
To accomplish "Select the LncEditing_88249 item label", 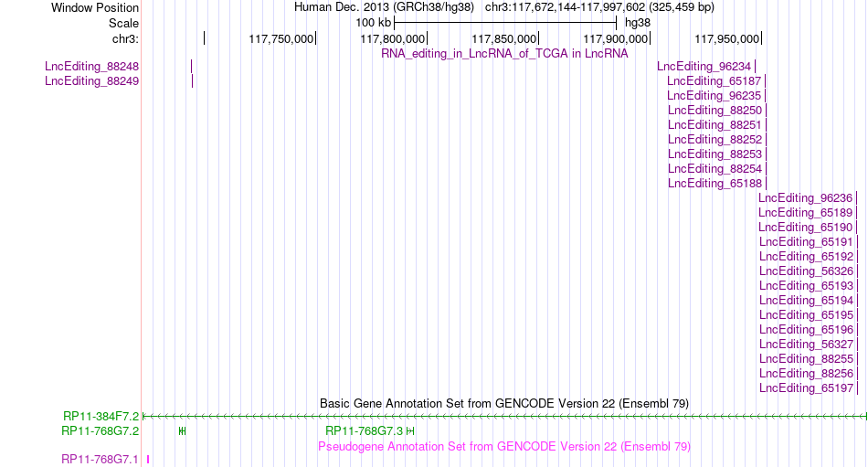I will pos(92,81).
